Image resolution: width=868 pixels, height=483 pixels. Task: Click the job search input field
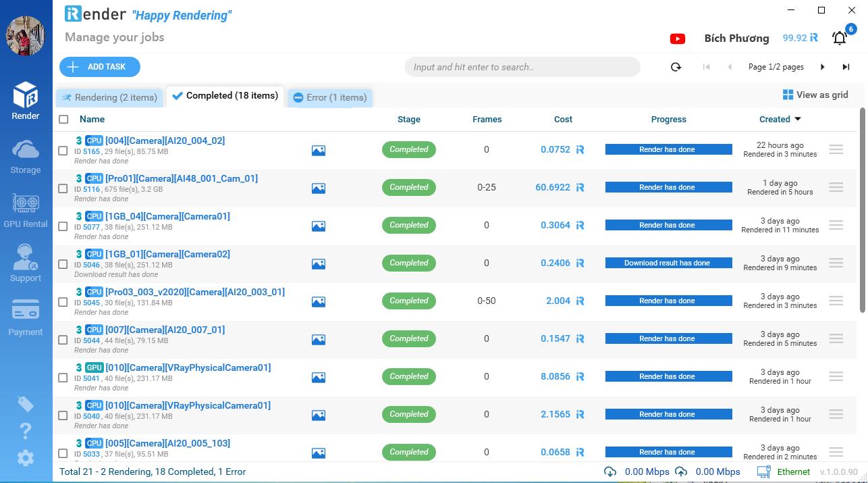[x=522, y=67]
